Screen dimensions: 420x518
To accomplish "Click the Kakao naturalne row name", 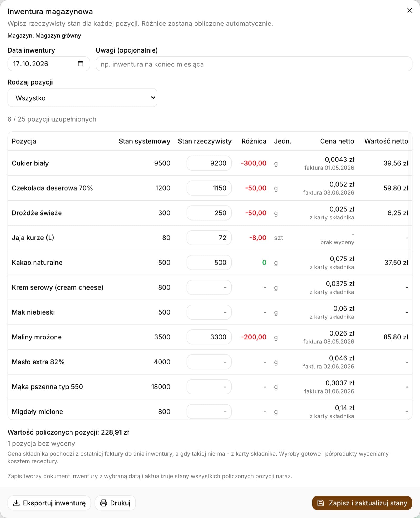I will coord(37,263).
